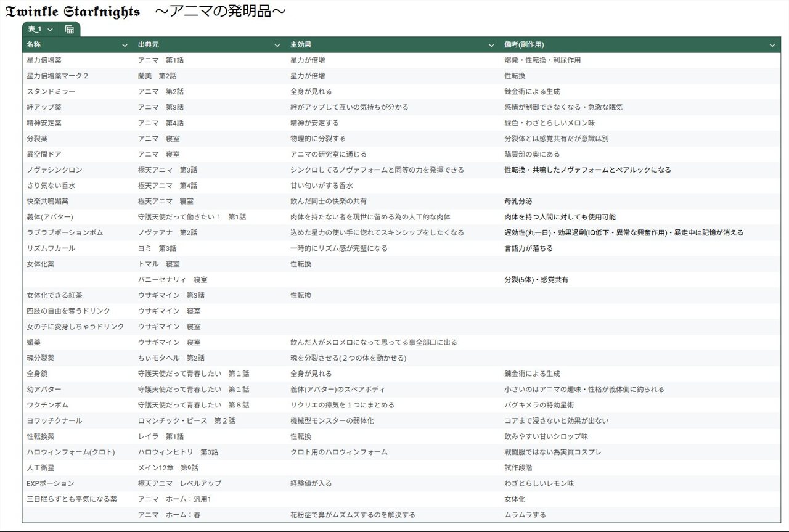Select the 名称 column header label
The height and width of the screenshot is (532, 789).
[x=34, y=45]
